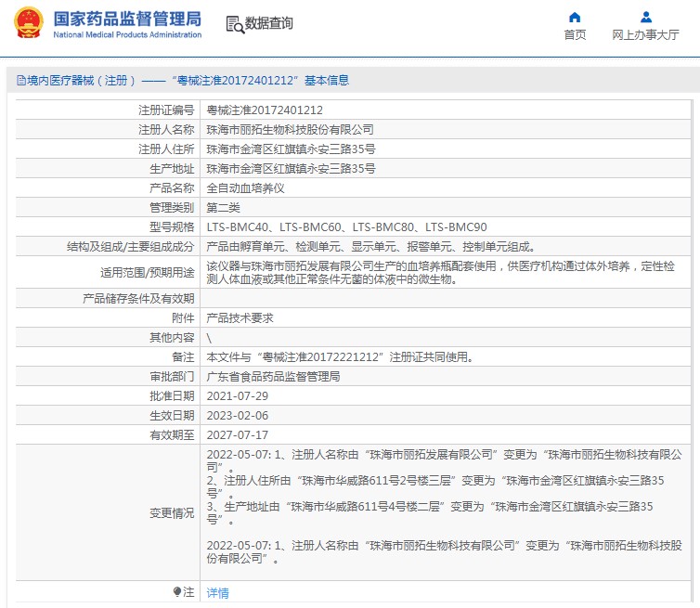Select registration number 粤械注准20172401212 value
The width and height of the screenshot is (700, 608).
[x=265, y=110]
